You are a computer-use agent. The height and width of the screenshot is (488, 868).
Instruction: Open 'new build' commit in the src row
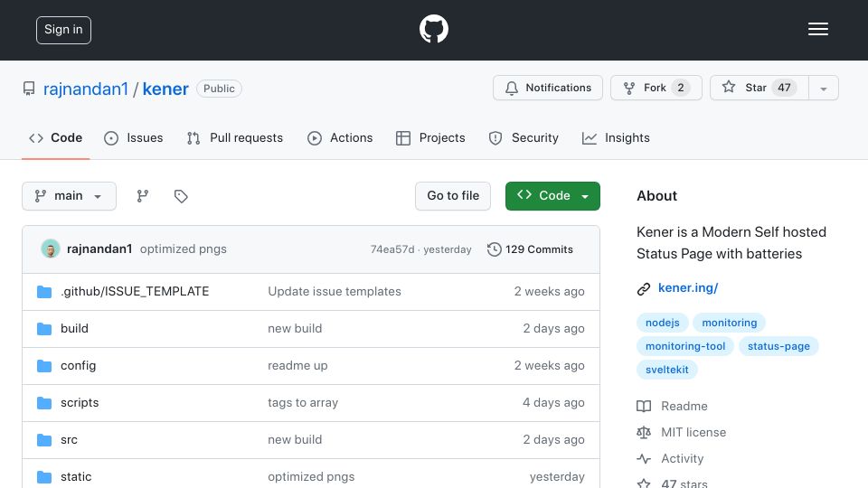(x=295, y=440)
